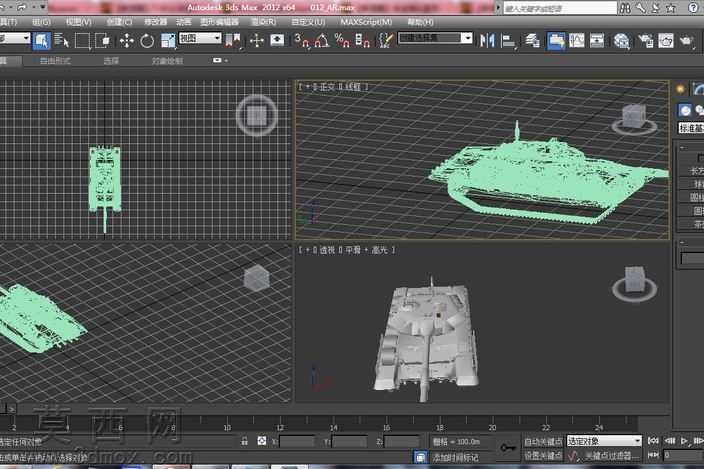Click the Set Keys key icon
Viewport: 704px width, 469px height.
[x=508, y=448]
